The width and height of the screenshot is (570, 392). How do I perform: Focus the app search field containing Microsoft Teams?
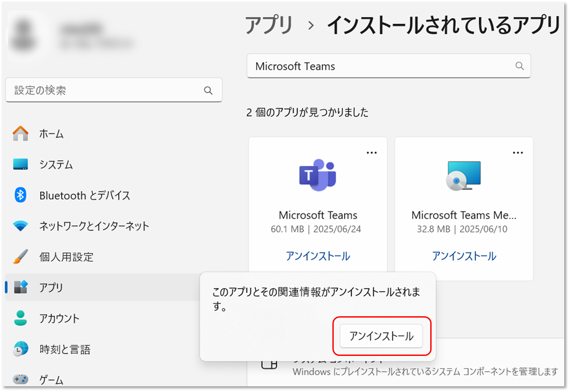389,66
